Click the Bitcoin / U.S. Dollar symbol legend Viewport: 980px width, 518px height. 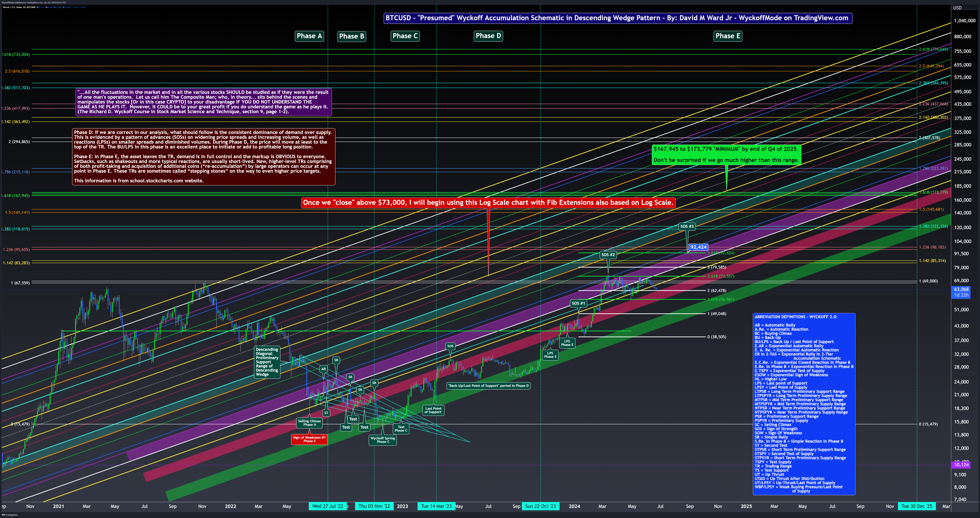pyautogui.click(x=19, y=7)
